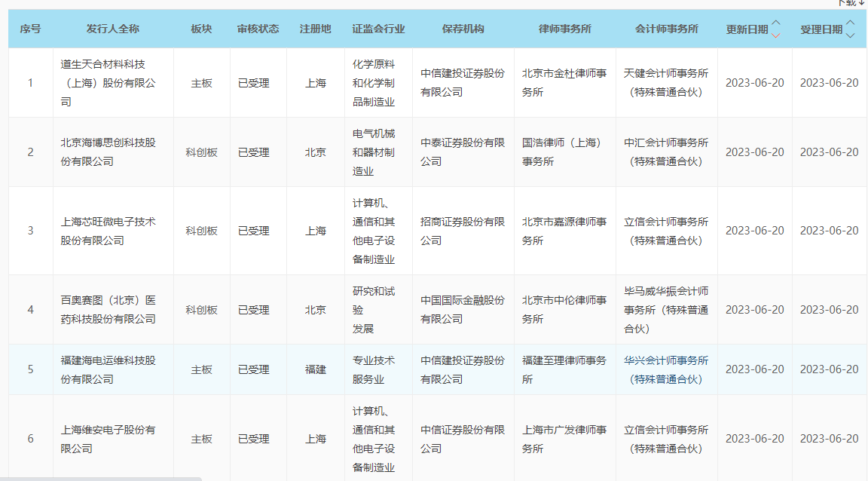868x481 pixels.
Task: Select 上海市广发律师事务所 cell
Action: point(564,439)
